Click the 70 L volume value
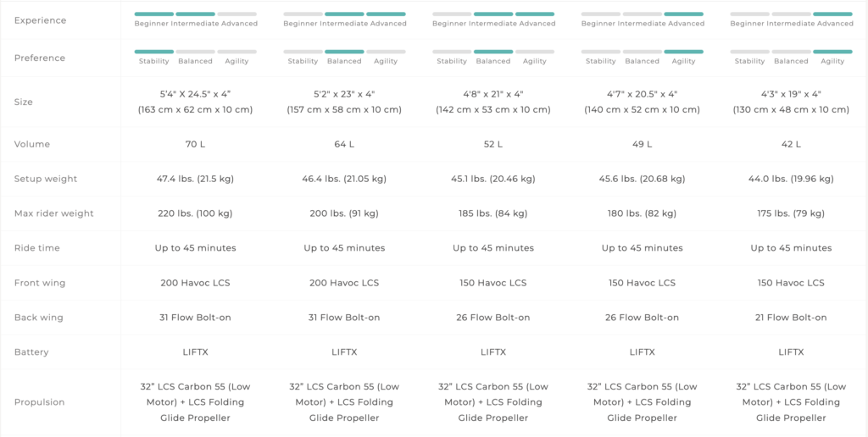This screenshot has width=868, height=437. click(x=196, y=144)
